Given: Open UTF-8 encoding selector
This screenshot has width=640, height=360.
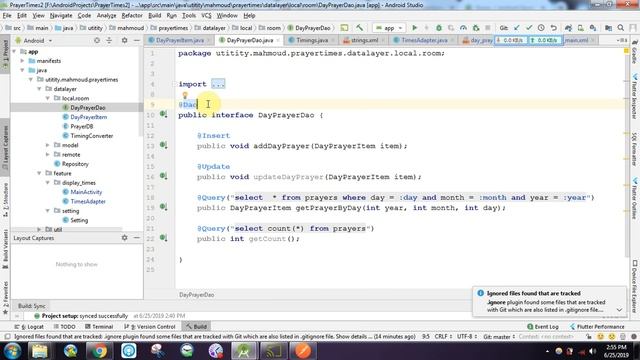Looking at the screenshot, I should click(467, 337).
